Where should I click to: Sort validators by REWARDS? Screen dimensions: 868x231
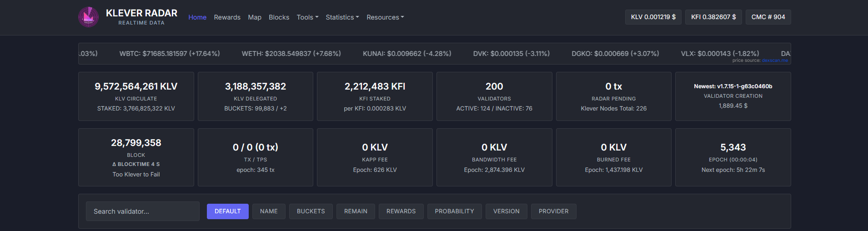click(401, 211)
